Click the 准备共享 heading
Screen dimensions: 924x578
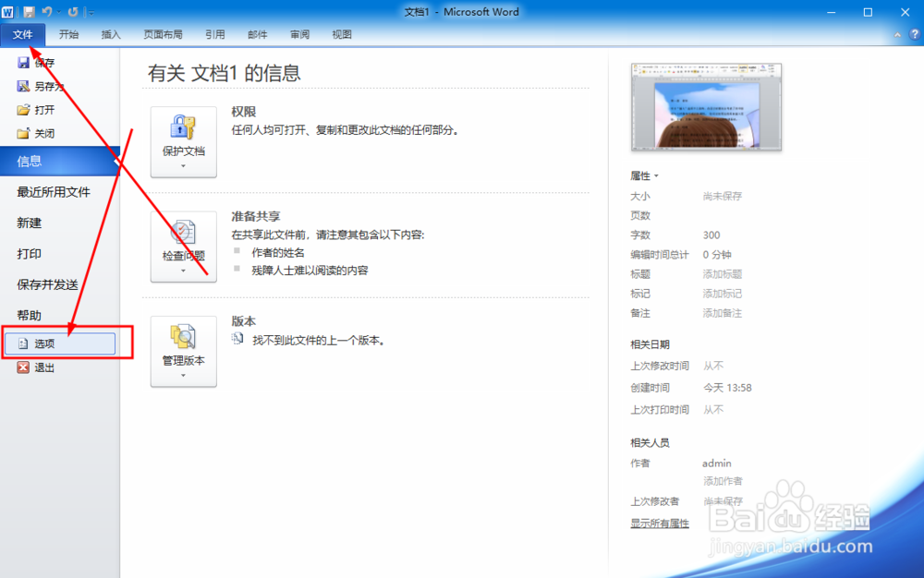tap(256, 217)
